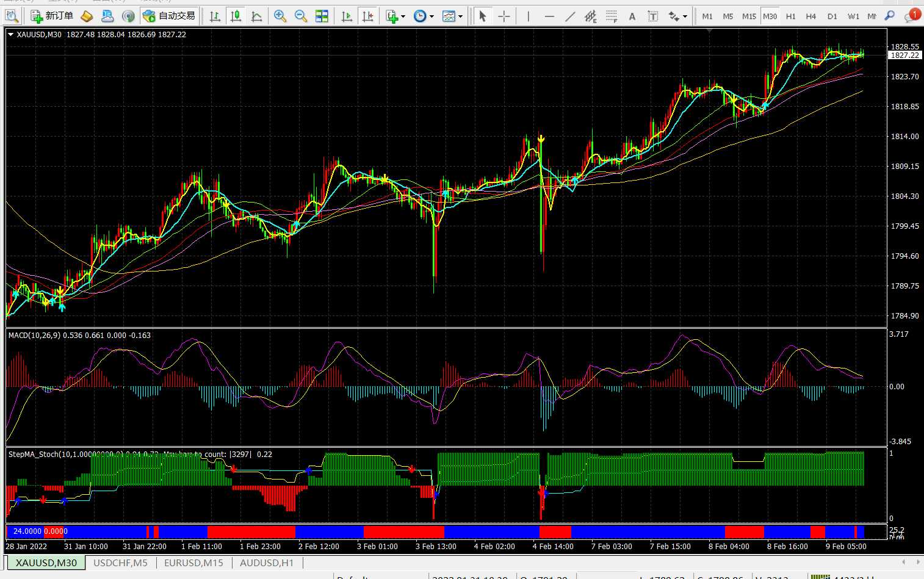
Task: Toggle the 自动交易 auto trading button
Action: 170,16
